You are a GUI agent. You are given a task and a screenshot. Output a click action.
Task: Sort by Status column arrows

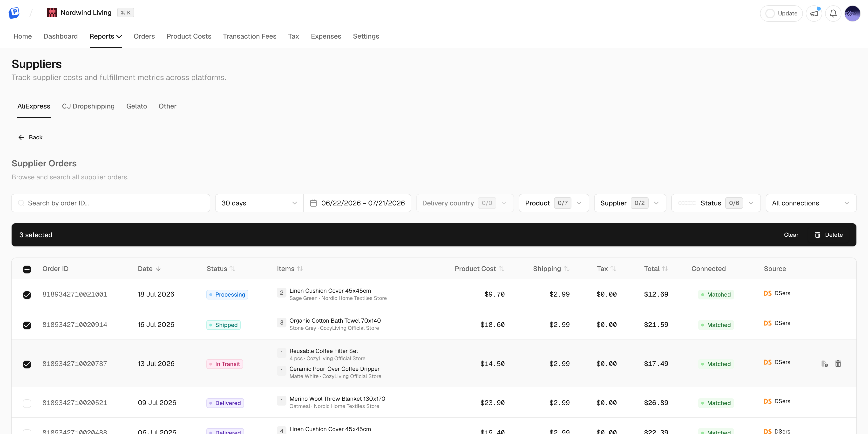[x=232, y=269]
